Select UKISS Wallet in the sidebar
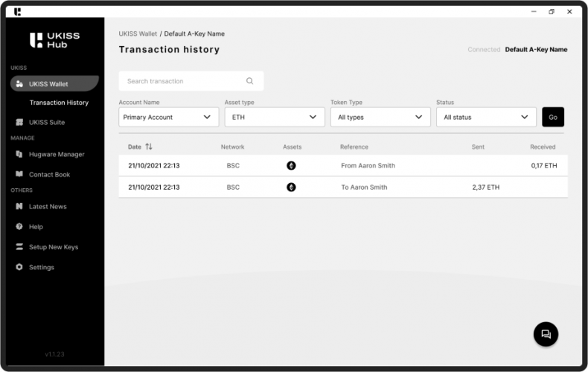Viewport: 588px width, 372px height. (54, 83)
